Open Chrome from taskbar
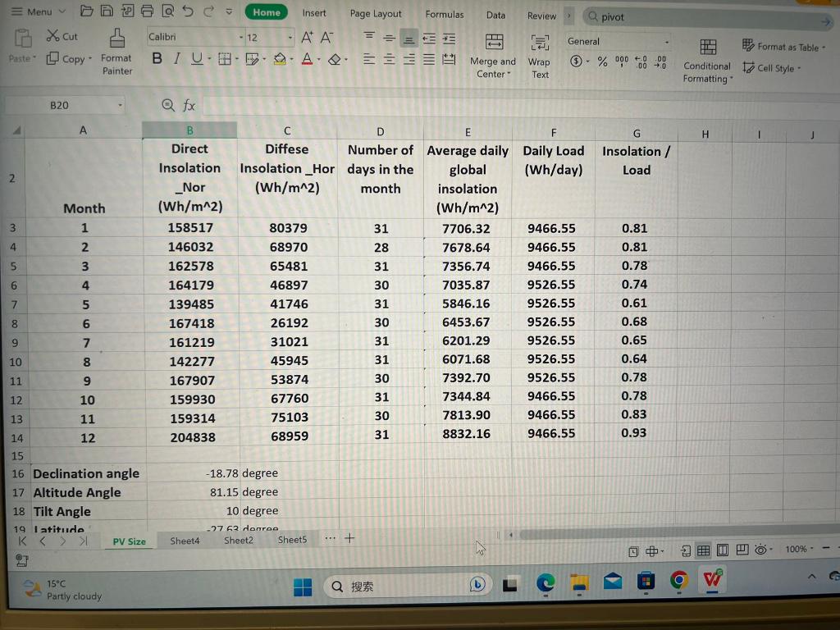 coord(678,580)
